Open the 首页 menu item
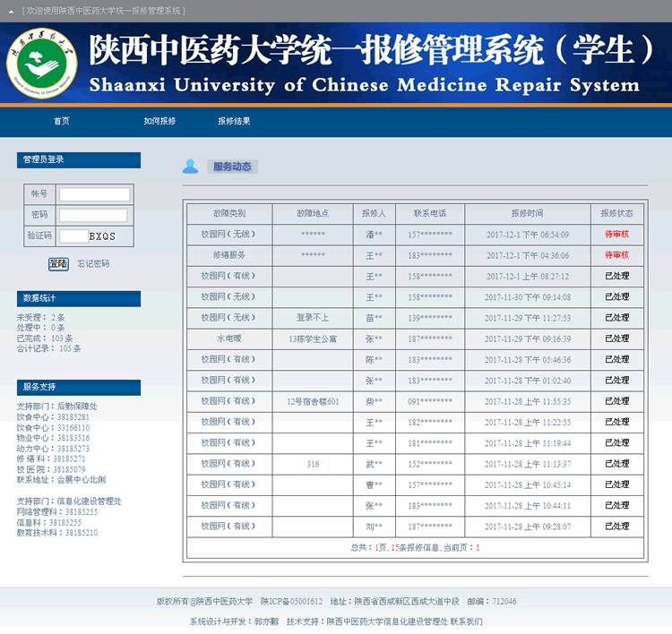 click(x=61, y=121)
